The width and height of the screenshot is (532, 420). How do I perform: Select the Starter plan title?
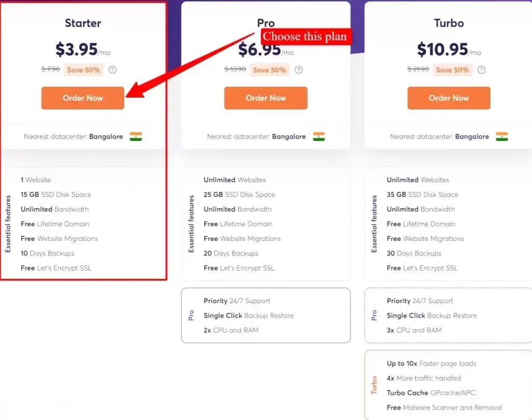(x=83, y=23)
